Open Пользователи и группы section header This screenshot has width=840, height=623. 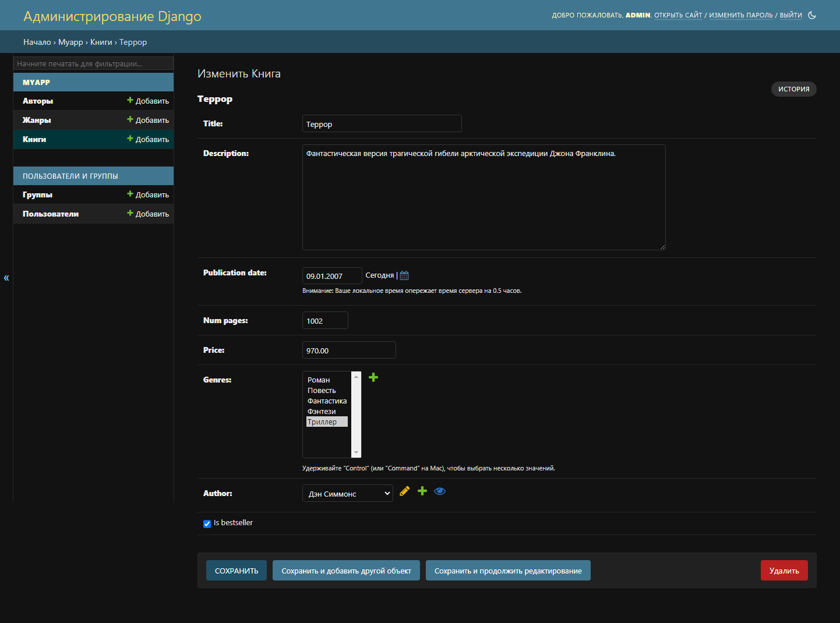(x=70, y=176)
